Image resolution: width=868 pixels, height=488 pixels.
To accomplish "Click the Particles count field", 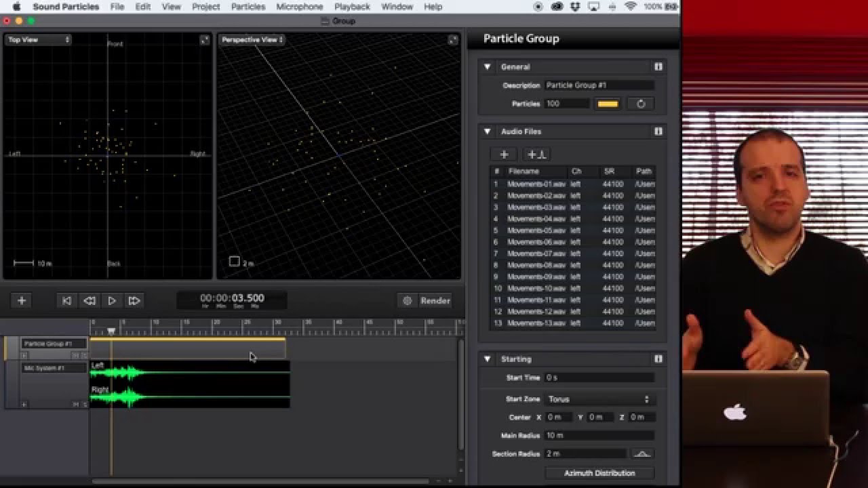I will 567,104.
